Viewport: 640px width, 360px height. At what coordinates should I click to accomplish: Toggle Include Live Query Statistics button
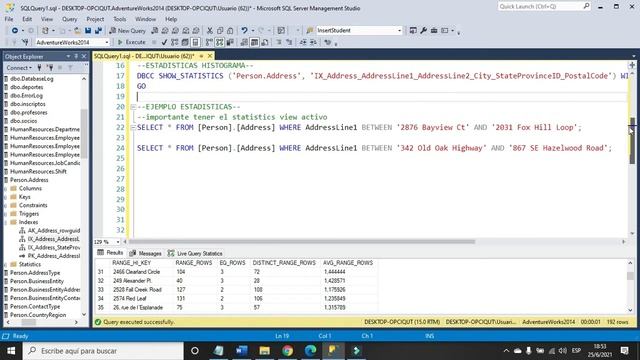pyautogui.click(x=220, y=42)
